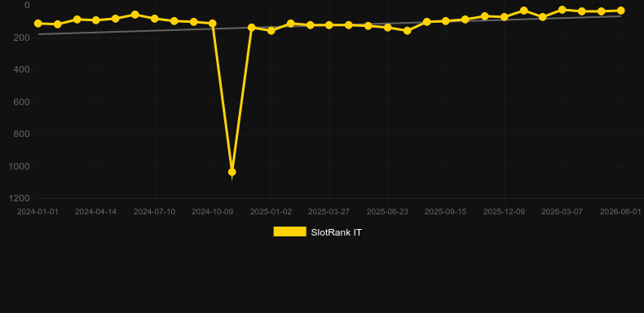
Task: Click the y-axis value 600
Action: (x=22, y=102)
